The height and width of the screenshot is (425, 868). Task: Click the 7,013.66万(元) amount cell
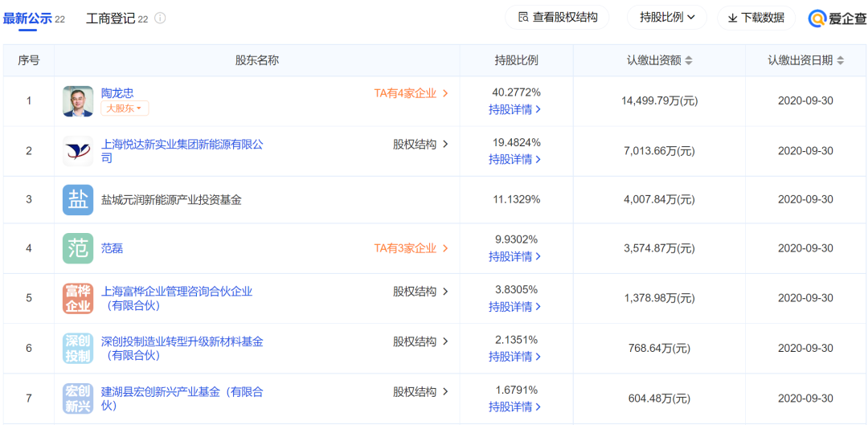coord(659,151)
